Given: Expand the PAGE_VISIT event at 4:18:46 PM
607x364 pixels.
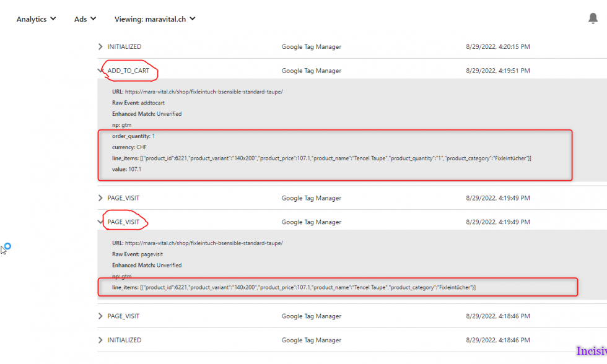Looking at the screenshot, I should tap(101, 316).
